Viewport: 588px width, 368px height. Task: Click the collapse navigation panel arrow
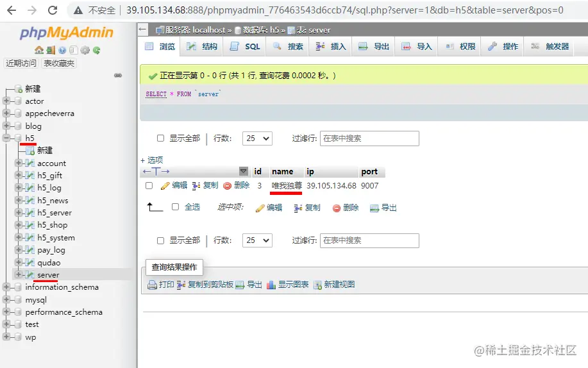(142, 29)
